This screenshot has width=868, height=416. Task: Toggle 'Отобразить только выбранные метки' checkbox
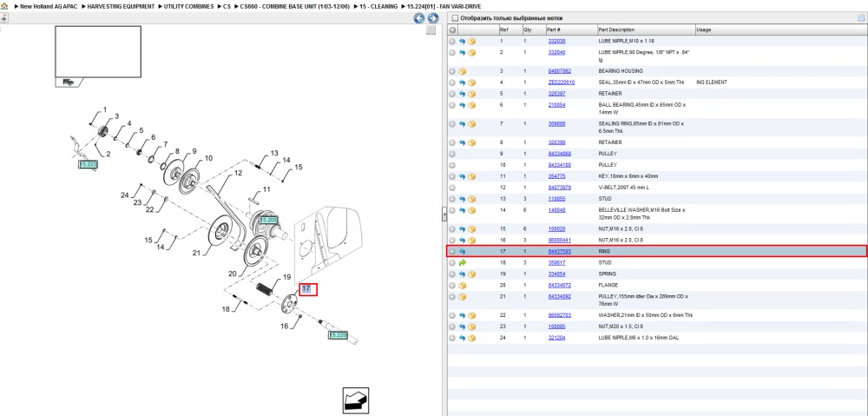455,18
